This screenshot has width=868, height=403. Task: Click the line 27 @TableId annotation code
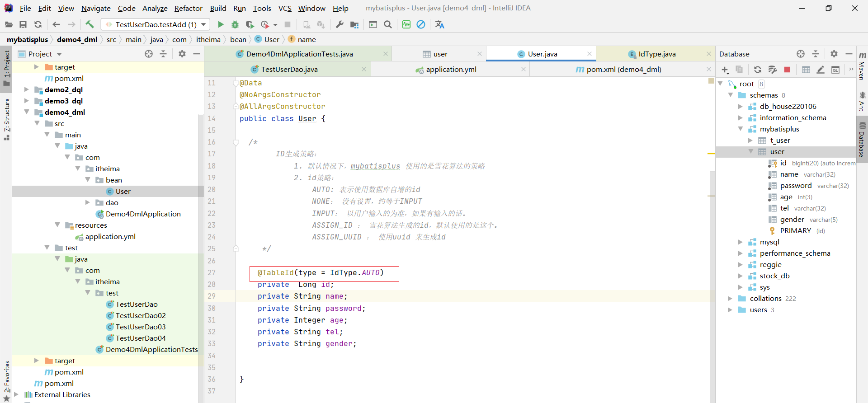coord(321,273)
